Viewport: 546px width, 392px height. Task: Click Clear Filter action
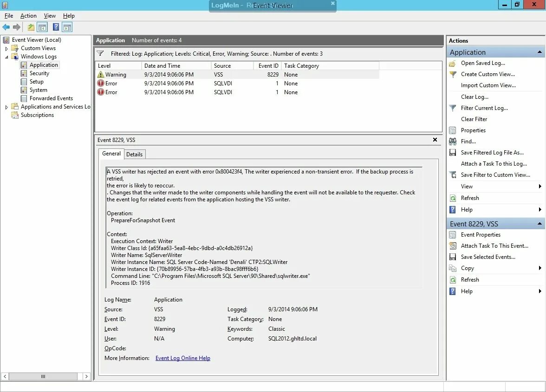point(474,119)
